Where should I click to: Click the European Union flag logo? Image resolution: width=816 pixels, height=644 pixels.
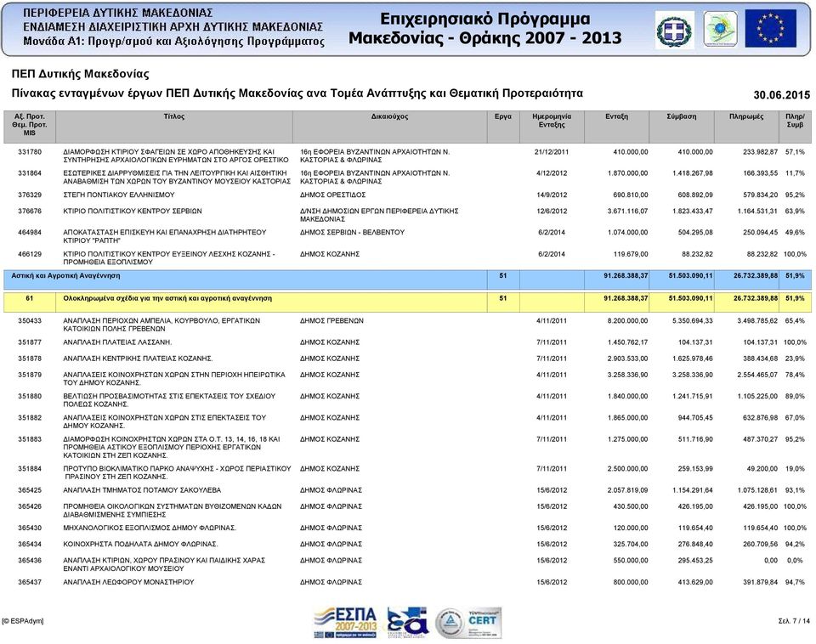pos(771,29)
